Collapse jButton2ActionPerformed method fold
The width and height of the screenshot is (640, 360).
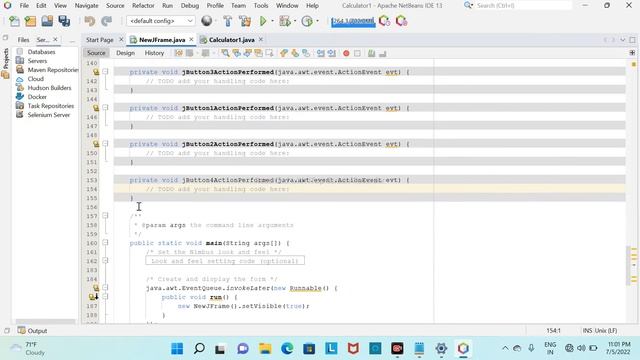105,143
